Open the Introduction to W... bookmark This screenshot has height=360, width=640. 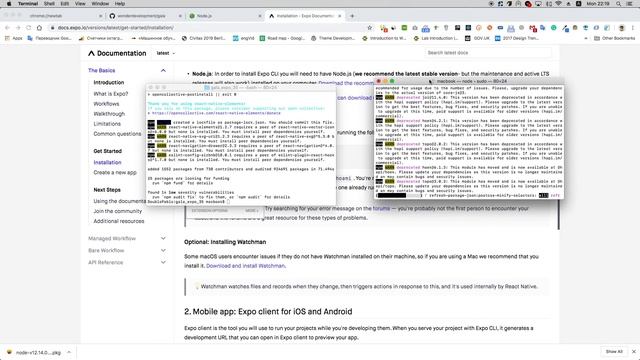pyautogui.click(x=384, y=38)
